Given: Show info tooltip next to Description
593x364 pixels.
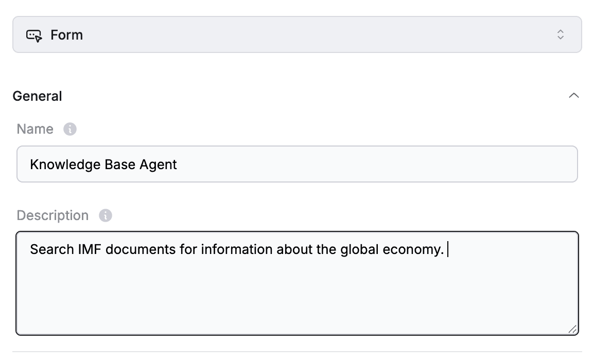Looking at the screenshot, I should point(106,215).
